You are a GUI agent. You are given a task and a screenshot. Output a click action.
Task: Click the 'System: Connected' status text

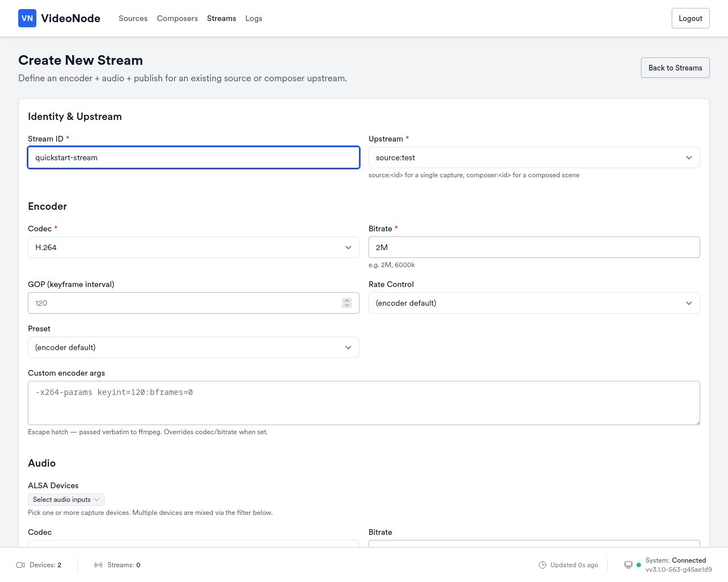click(676, 560)
